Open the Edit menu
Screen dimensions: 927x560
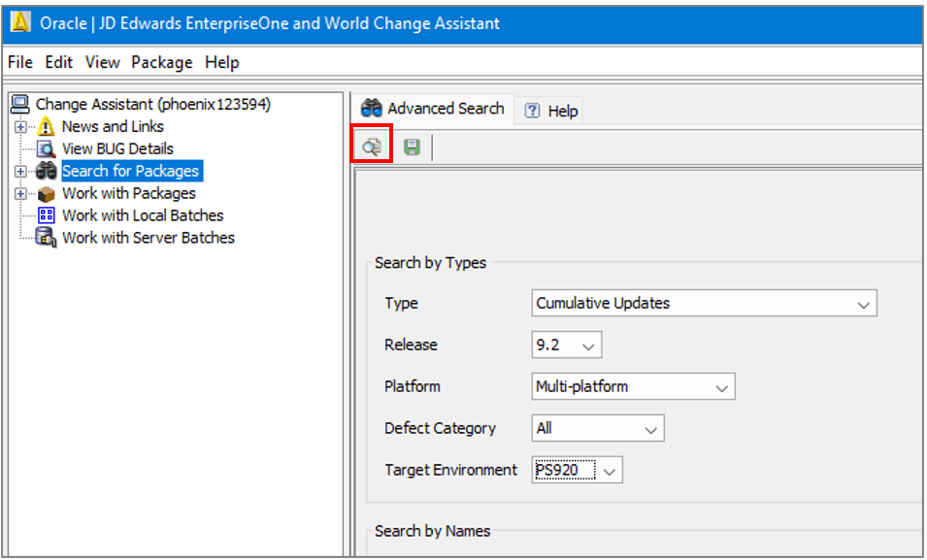pyautogui.click(x=59, y=62)
